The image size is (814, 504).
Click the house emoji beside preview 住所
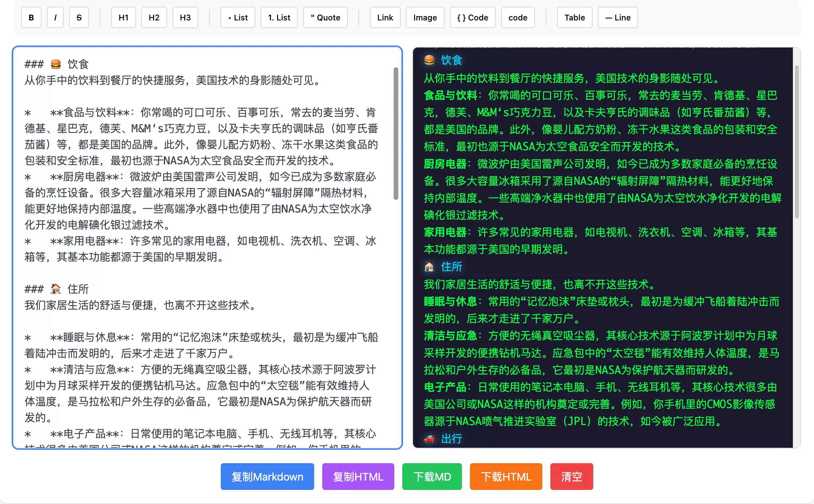click(429, 267)
